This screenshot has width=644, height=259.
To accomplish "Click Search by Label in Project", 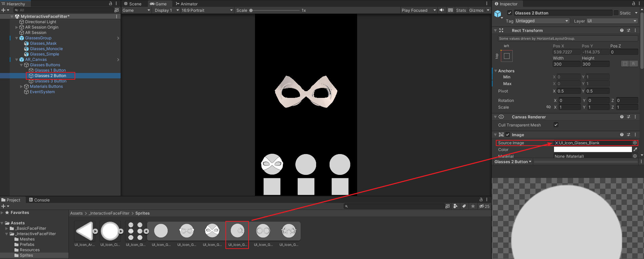I will [464, 206].
